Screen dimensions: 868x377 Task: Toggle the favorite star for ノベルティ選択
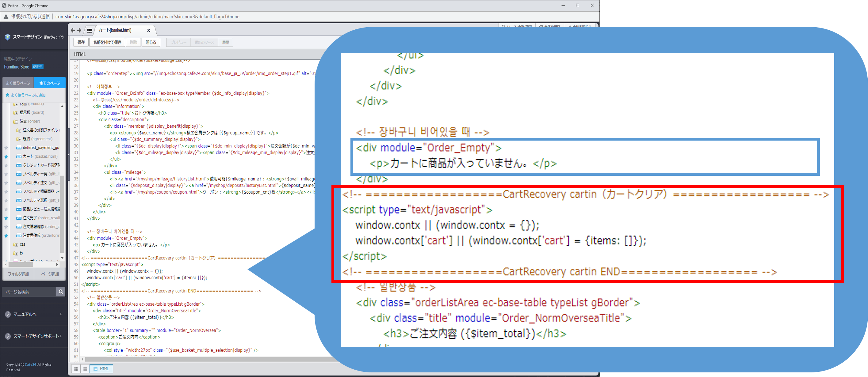pyautogui.click(x=6, y=200)
